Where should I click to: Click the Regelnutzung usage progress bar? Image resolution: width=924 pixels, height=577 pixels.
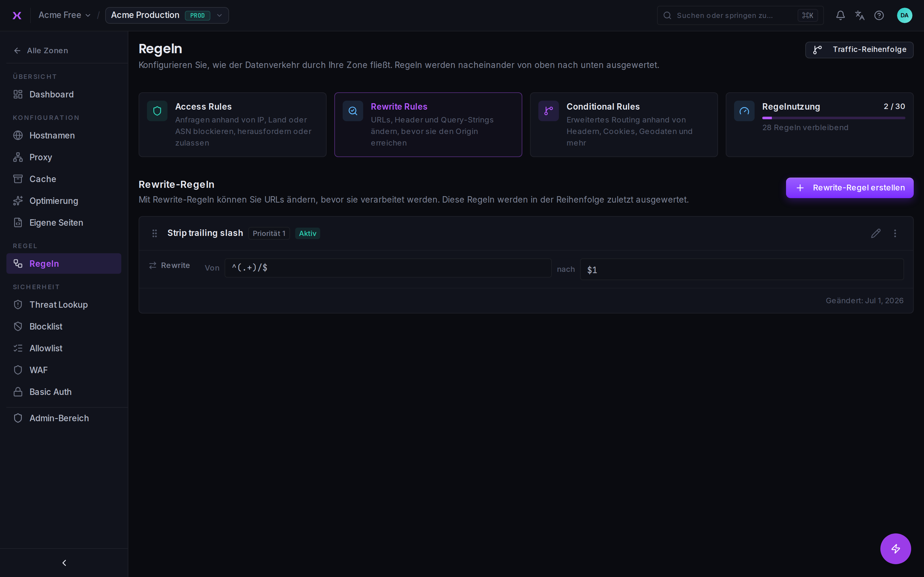coord(833,118)
